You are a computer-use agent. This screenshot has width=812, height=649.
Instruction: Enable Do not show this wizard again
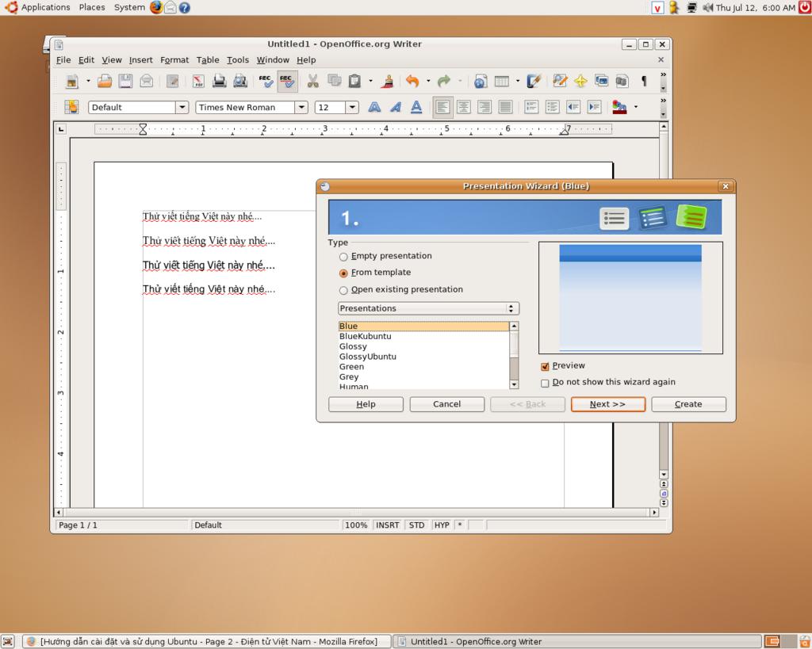[x=545, y=383]
